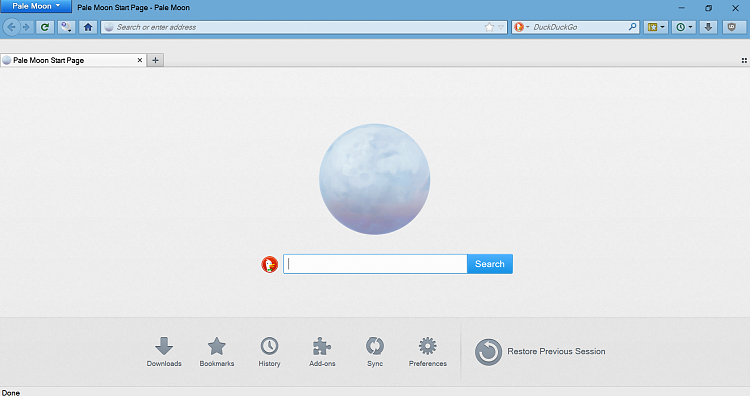Reload the page with the green refresh icon
This screenshot has width=750, height=396.
(x=44, y=27)
